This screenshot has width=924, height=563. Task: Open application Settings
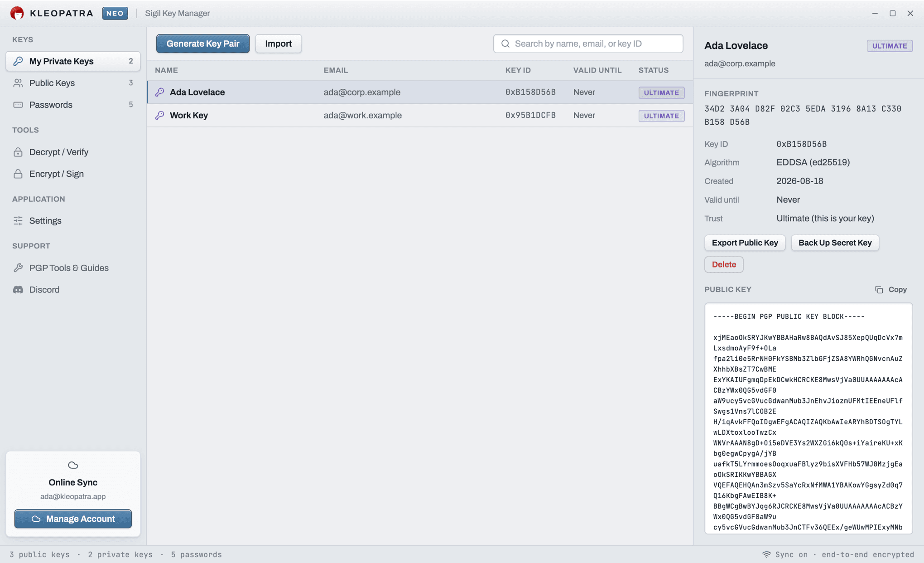point(73,221)
